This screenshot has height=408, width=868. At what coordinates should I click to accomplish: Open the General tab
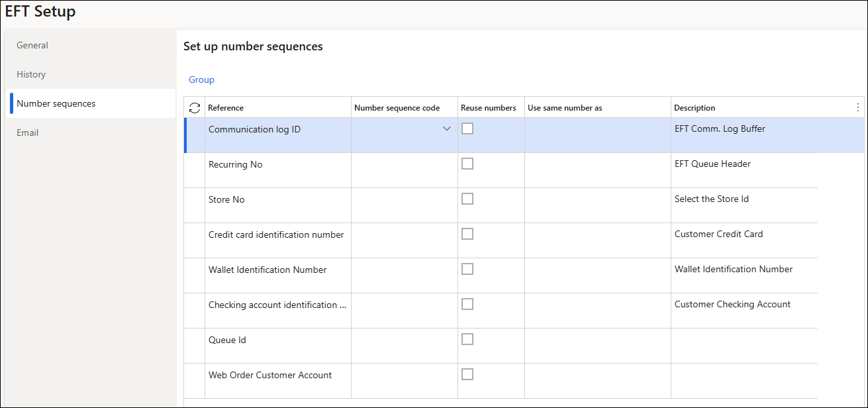(x=91, y=45)
